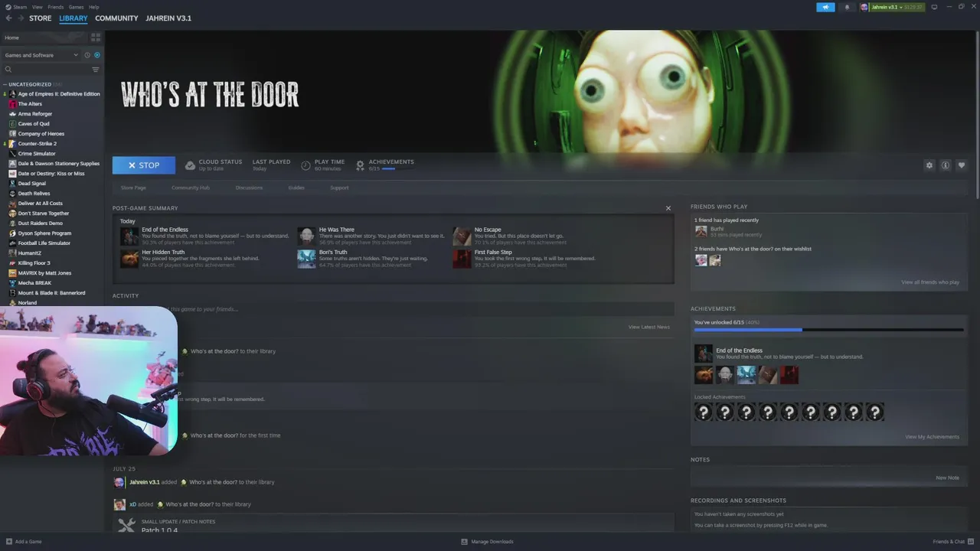This screenshot has height=551, width=980.
Task: Click the New Note button
Action: pyautogui.click(x=947, y=478)
